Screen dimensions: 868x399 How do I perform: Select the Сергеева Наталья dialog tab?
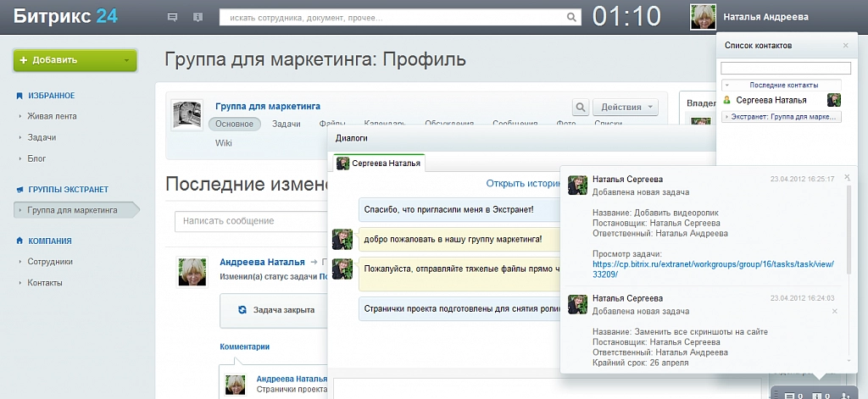379,163
